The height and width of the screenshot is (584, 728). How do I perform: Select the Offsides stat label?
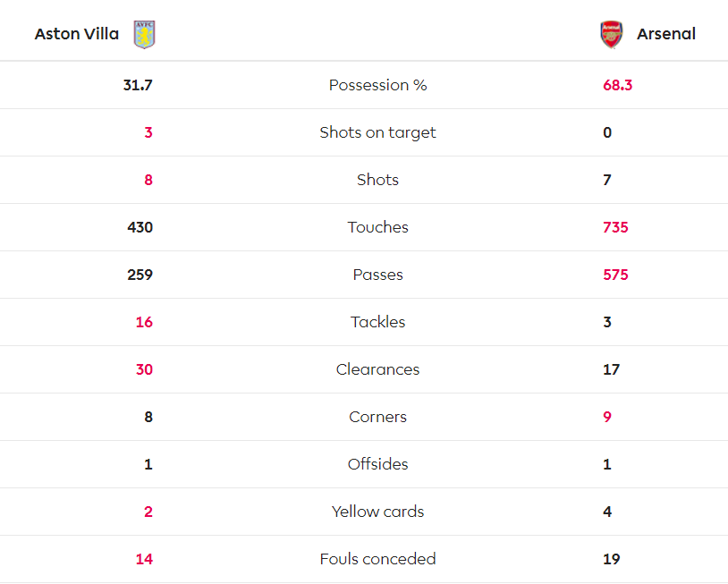tap(377, 464)
